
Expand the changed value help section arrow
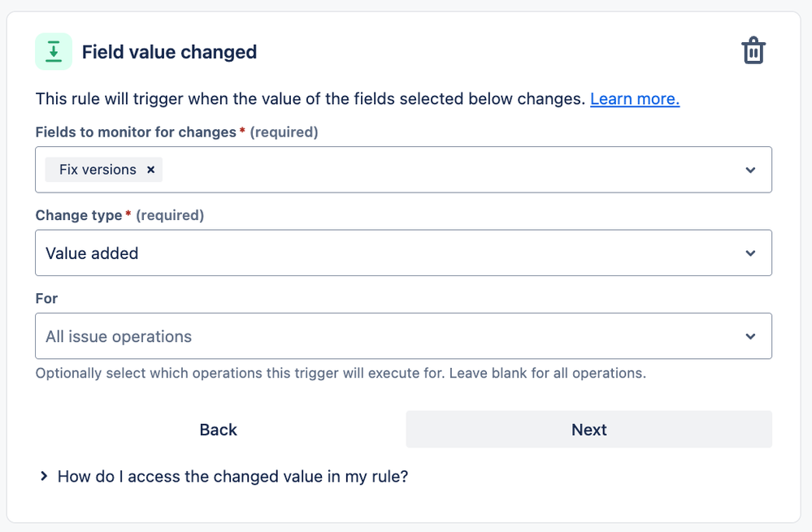coord(44,476)
